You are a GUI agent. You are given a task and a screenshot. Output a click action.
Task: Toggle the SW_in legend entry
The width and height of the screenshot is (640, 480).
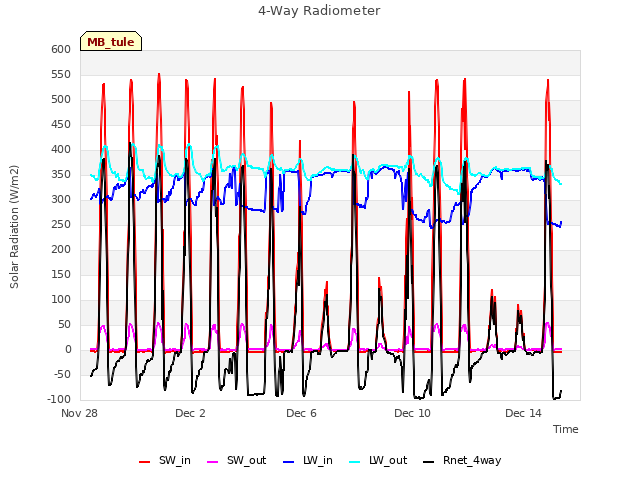165,460
